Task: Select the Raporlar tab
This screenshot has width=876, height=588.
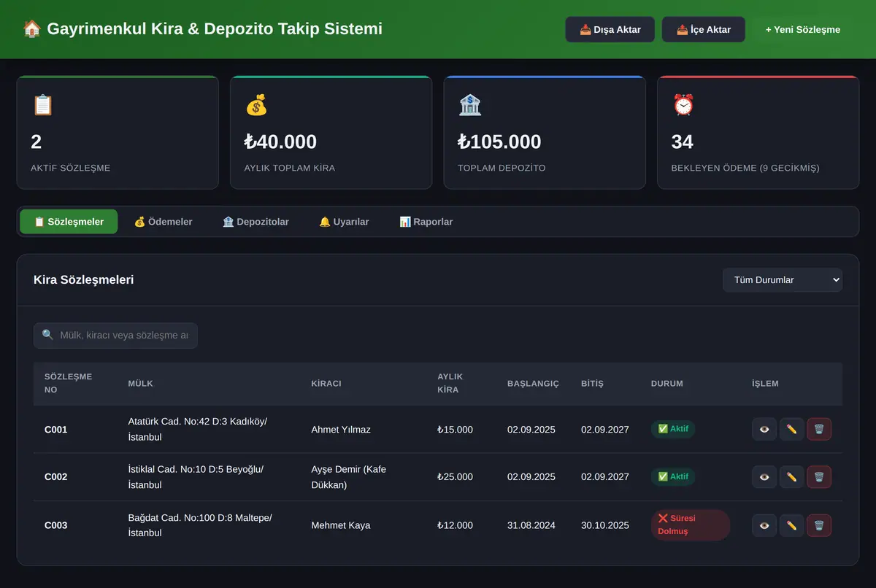Action: click(x=426, y=222)
